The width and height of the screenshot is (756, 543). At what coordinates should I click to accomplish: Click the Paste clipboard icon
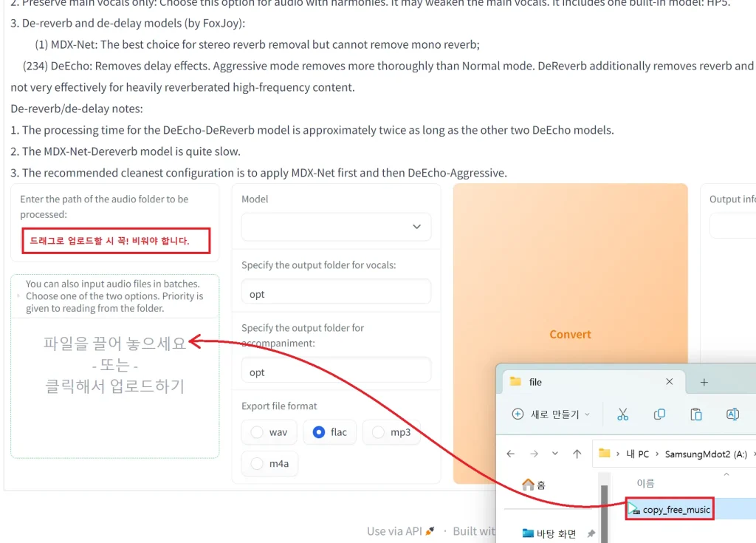[695, 414]
